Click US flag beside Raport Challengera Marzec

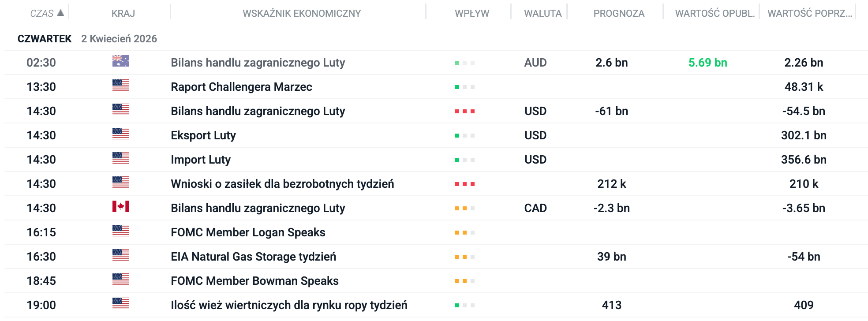point(120,86)
